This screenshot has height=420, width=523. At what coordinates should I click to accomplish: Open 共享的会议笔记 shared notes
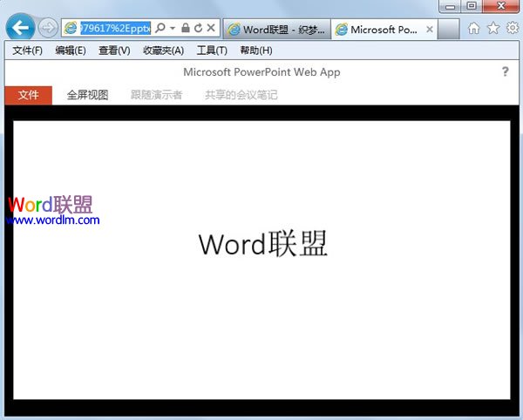tap(241, 95)
